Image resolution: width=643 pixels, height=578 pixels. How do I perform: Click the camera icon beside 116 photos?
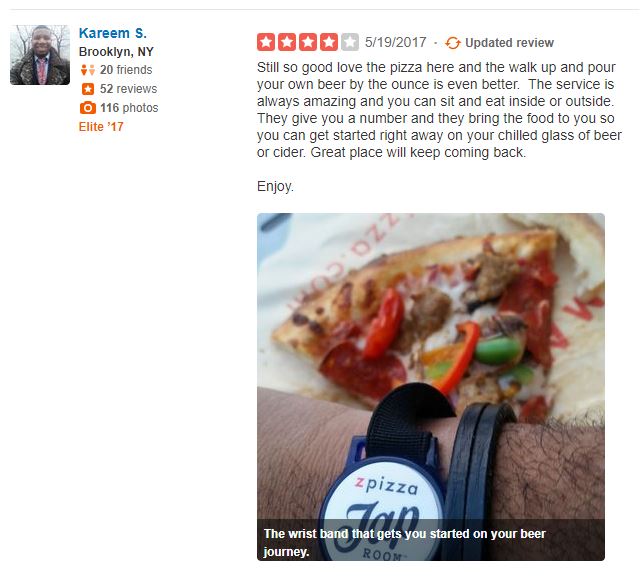(x=88, y=107)
